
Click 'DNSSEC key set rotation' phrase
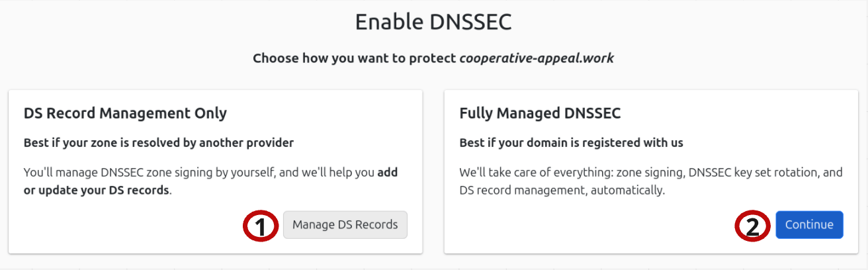pyautogui.click(x=749, y=173)
